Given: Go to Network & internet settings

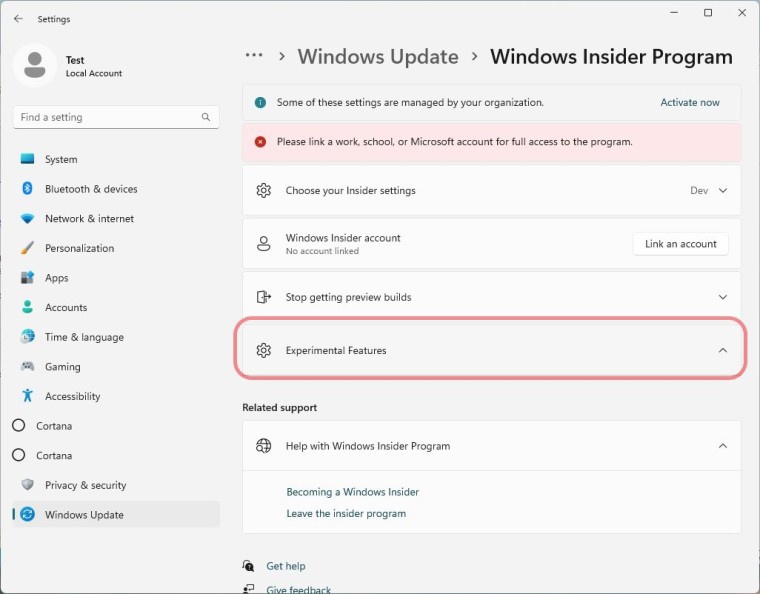Looking at the screenshot, I should [x=89, y=219].
